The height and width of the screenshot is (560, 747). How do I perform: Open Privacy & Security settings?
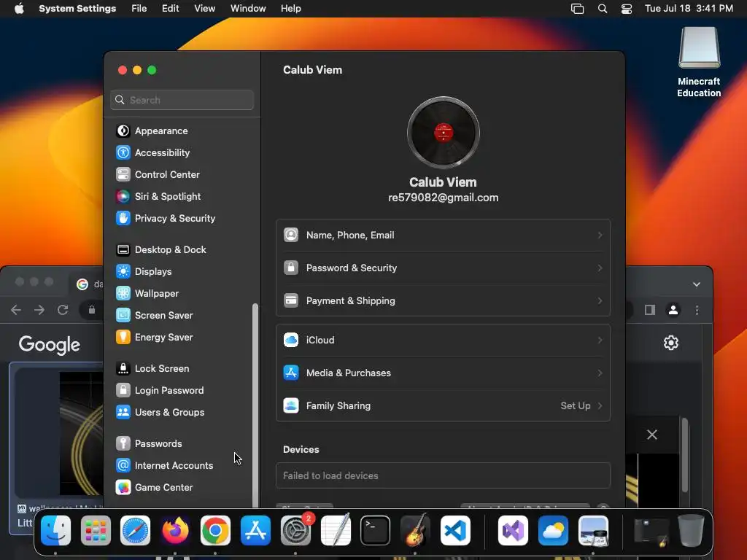166,219
